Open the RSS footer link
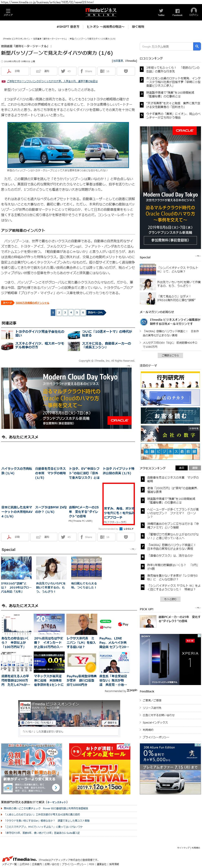The height and width of the screenshot is (868, 202). pyautogui.click(x=91, y=864)
